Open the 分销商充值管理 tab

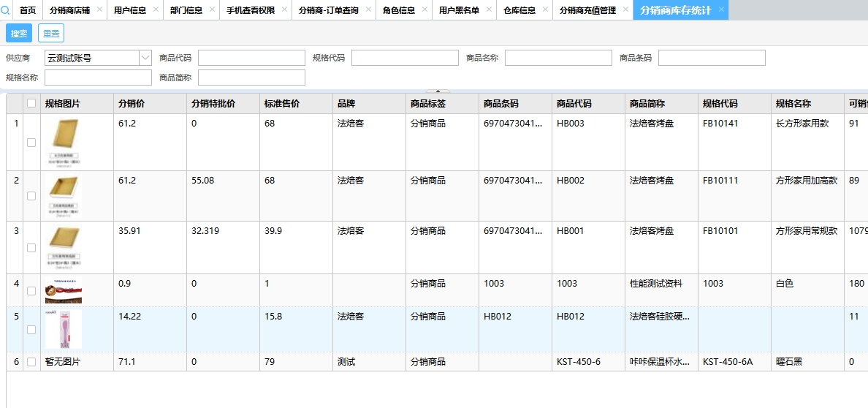(587, 10)
